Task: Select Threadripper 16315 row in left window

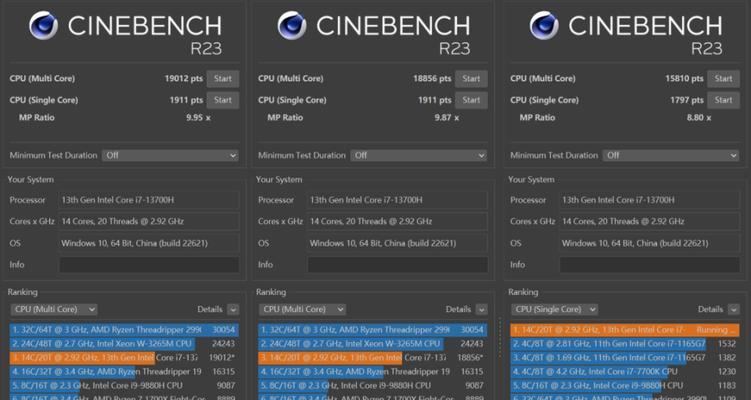Action: pyautogui.click(x=124, y=371)
